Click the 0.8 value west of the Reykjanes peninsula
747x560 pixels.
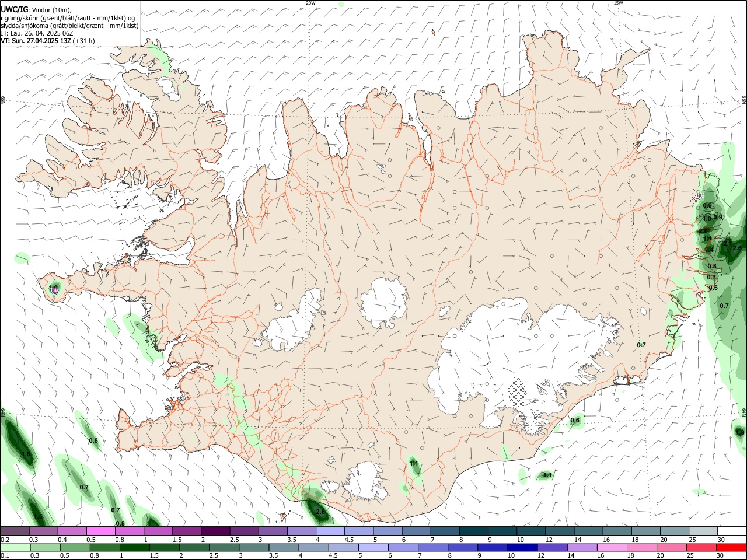coord(93,440)
